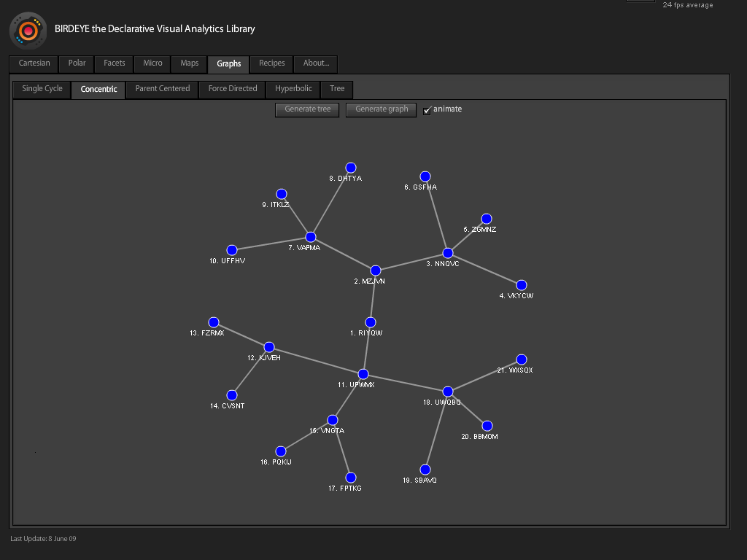Select the root node 1. RIYQW

point(371,322)
